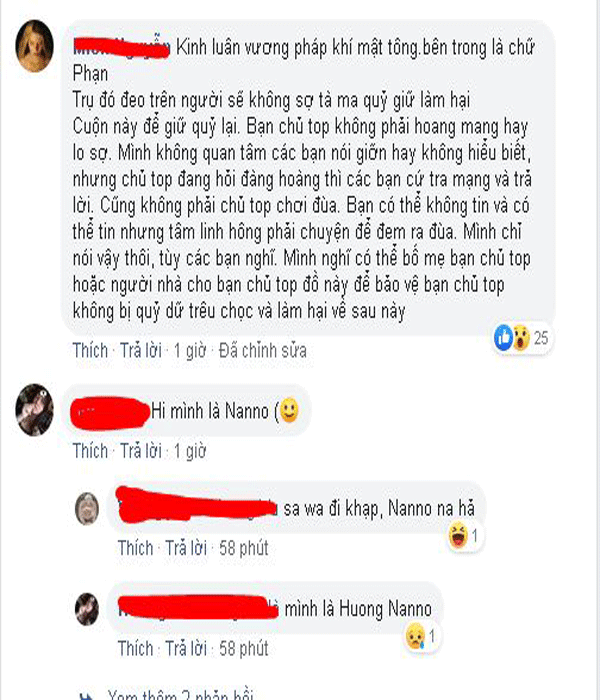Open avatar beside 'Hi mình là Nanno'
600x700 pixels.
pos(34,410)
